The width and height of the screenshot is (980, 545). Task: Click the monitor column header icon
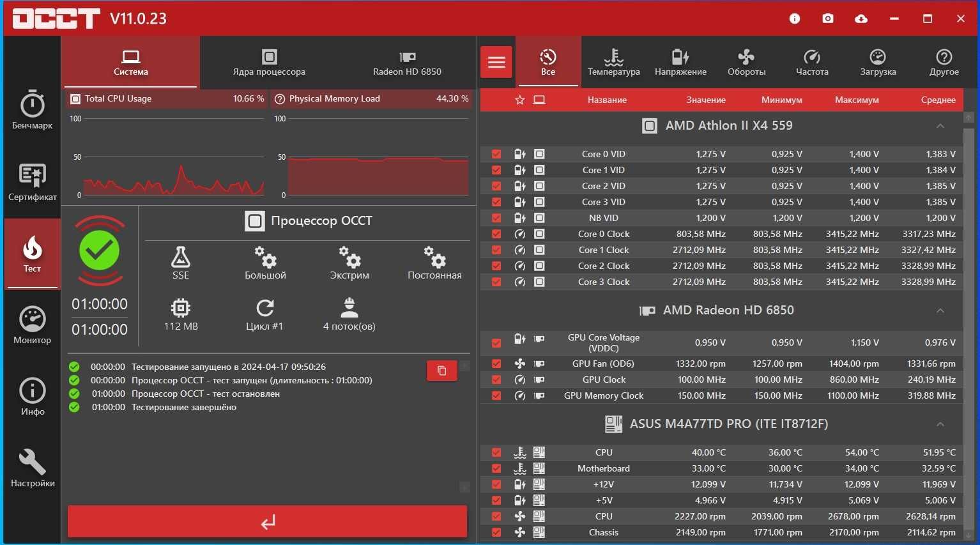click(539, 100)
